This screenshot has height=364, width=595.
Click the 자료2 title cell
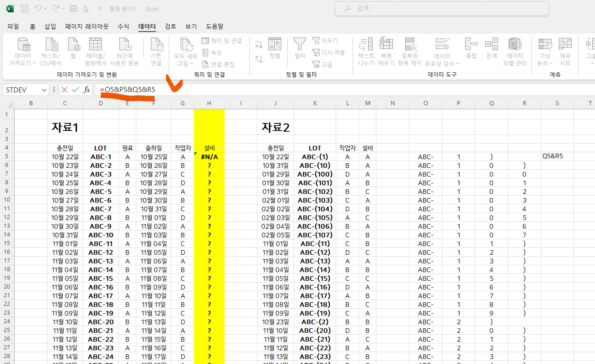point(275,127)
